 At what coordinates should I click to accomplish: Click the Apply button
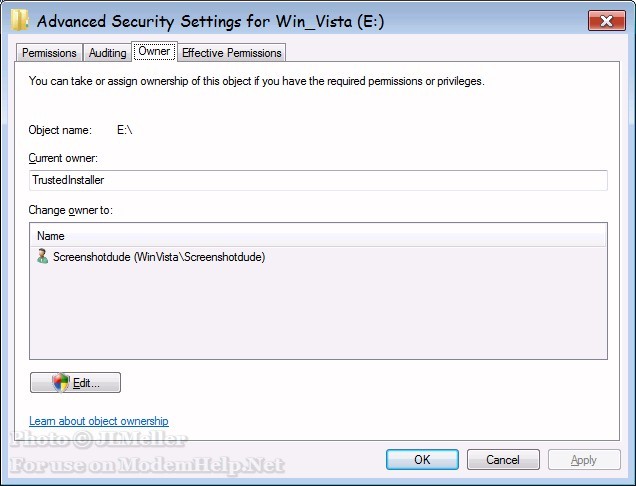coord(583,460)
